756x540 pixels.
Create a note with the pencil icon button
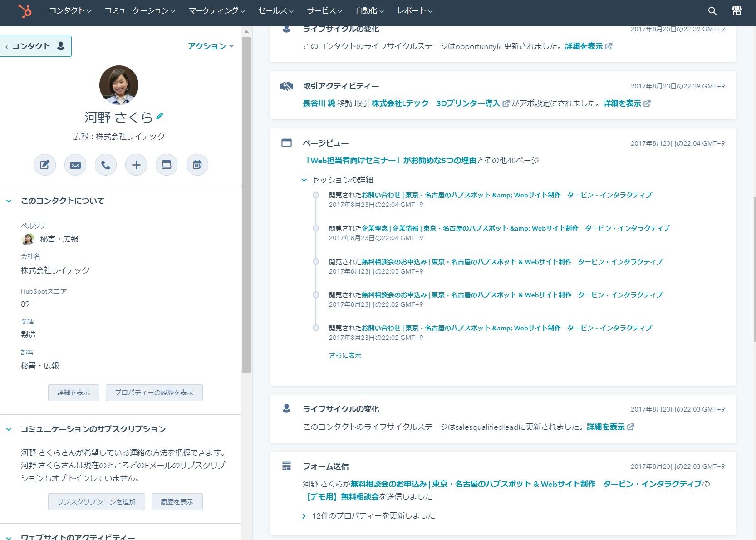pyautogui.click(x=45, y=165)
